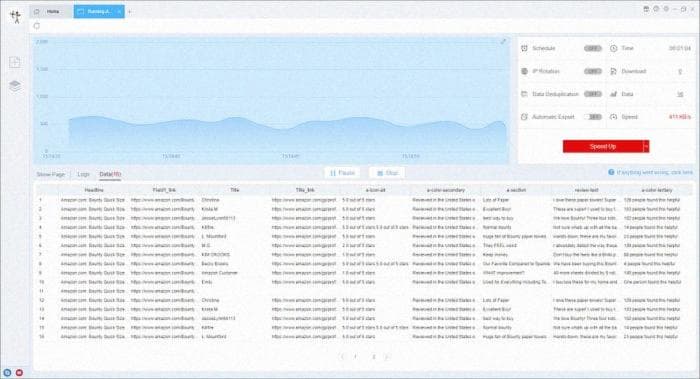Click the Title_link column header

(x=305, y=190)
